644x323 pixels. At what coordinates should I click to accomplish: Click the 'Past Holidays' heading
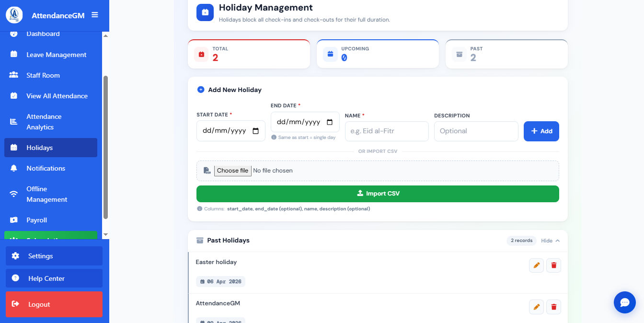click(x=228, y=241)
